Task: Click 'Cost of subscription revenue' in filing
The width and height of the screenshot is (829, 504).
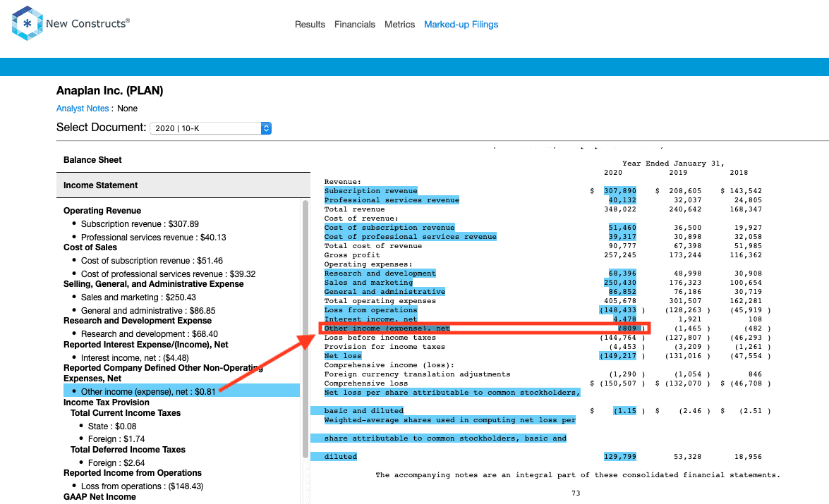Action: click(x=389, y=228)
